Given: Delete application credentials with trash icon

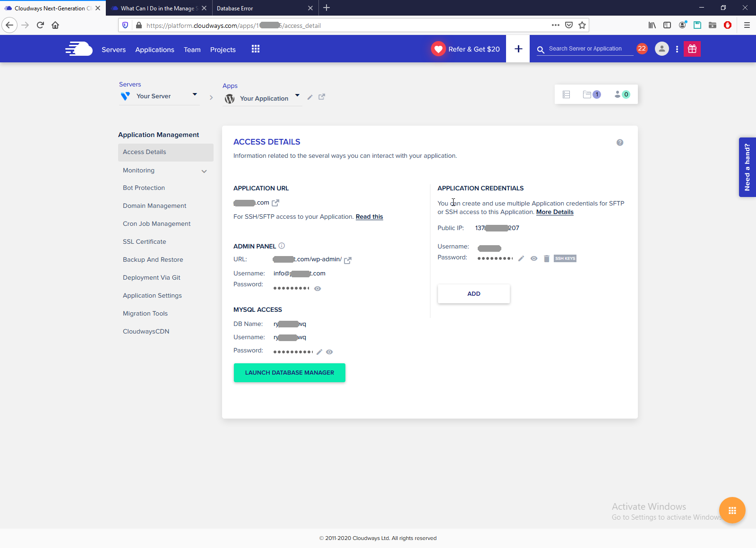Looking at the screenshot, I should tap(547, 258).
